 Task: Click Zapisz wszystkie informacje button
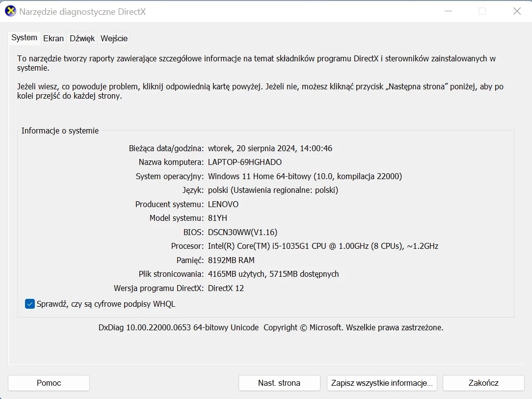point(381,383)
